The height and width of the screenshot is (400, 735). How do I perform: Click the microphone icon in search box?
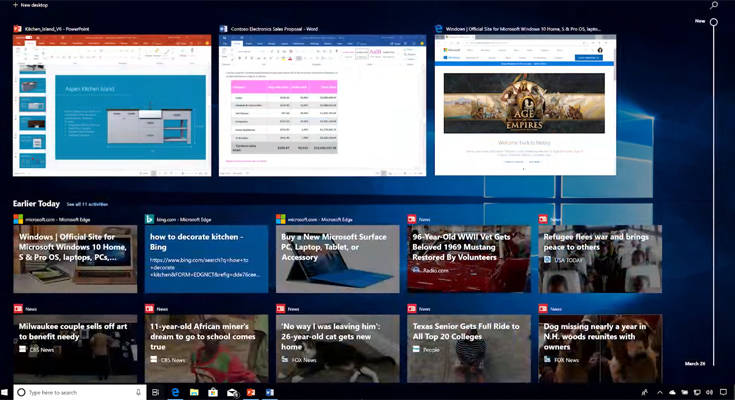click(137, 392)
